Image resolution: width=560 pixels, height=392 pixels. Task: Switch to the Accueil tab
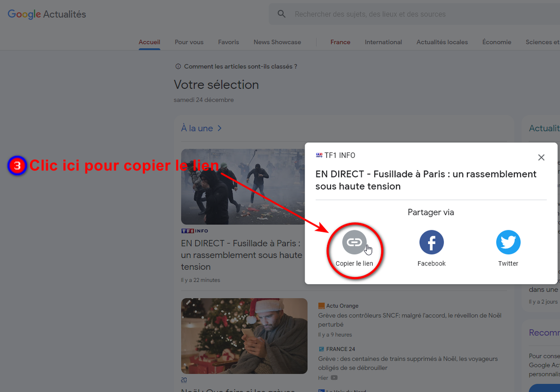click(149, 42)
